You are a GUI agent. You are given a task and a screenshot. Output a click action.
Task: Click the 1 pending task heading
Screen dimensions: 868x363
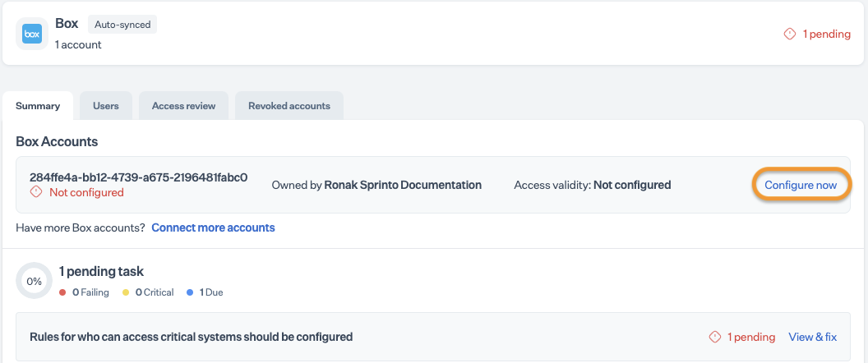pyautogui.click(x=101, y=272)
